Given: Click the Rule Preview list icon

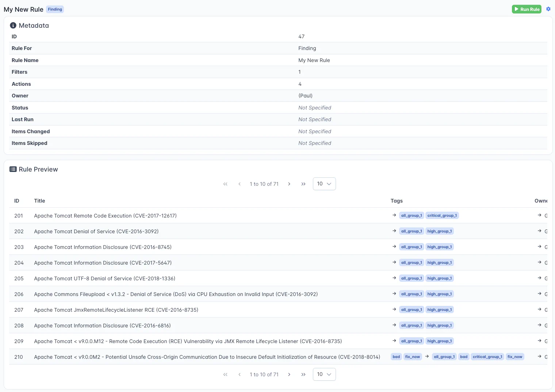Looking at the screenshot, I should (13, 169).
